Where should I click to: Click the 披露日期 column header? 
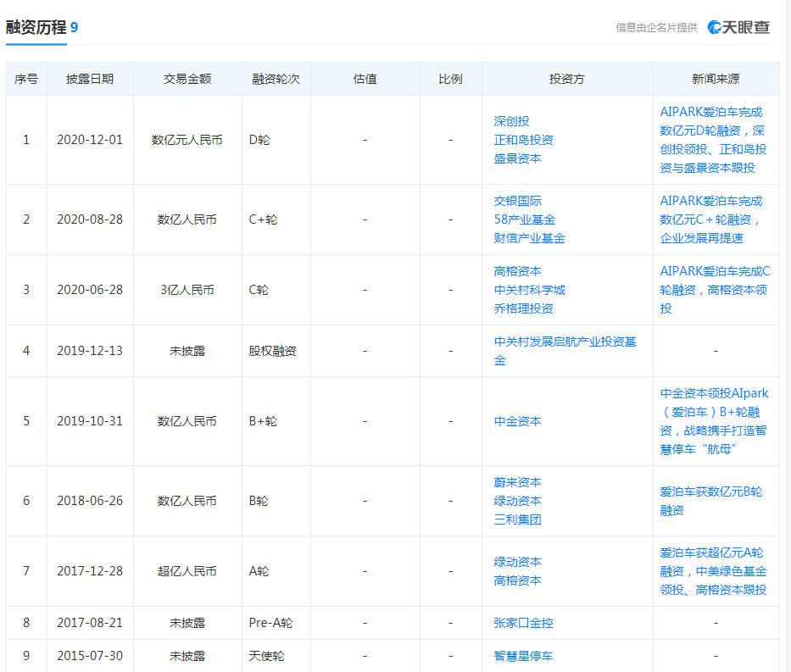90,79
